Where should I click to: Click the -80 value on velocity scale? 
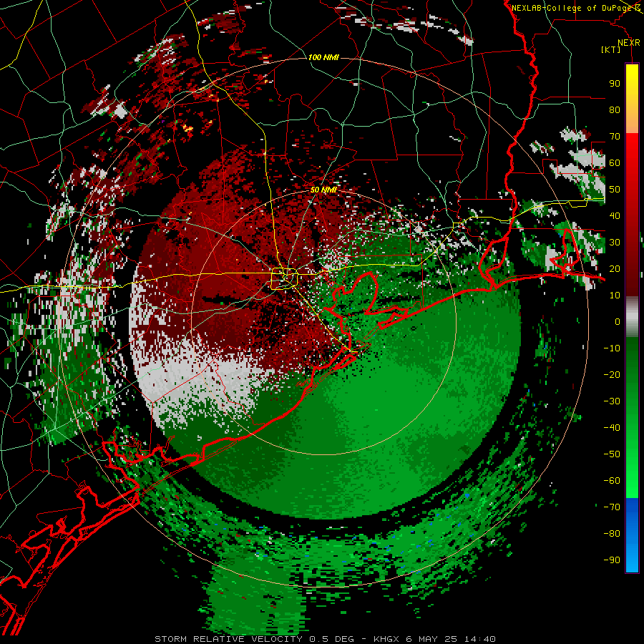pos(612,534)
